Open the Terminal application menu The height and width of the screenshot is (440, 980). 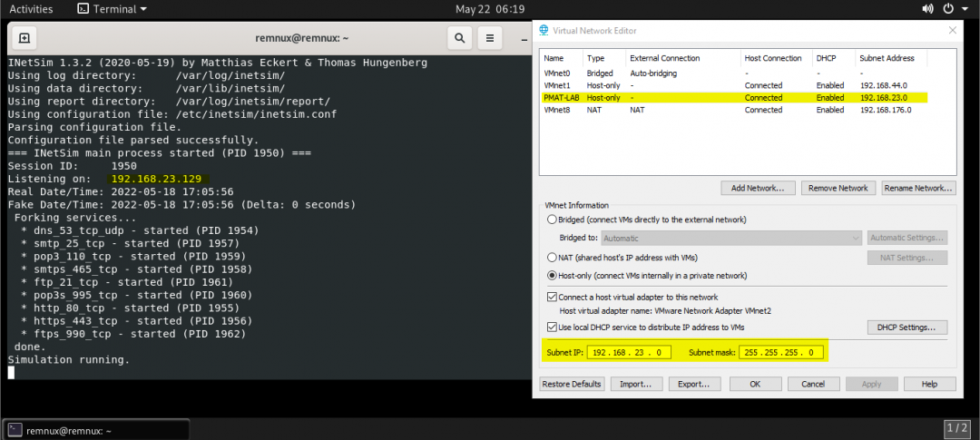coord(112,9)
